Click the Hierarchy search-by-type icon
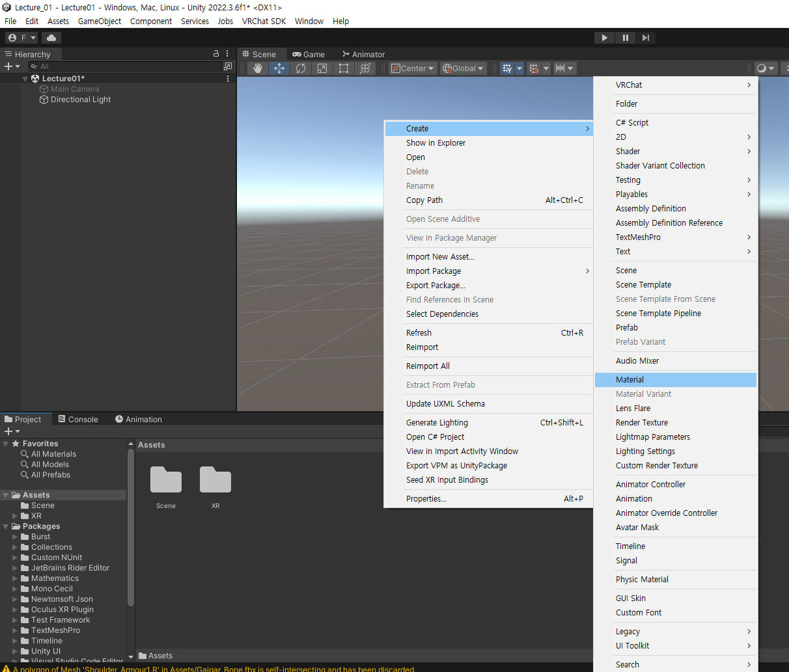 (x=227, y=66)
